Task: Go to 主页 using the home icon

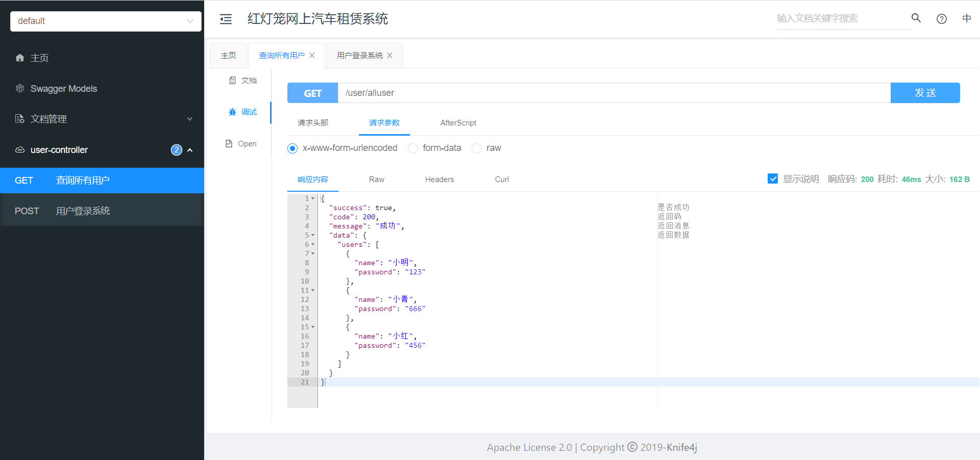Action: [x=19, y=58]
